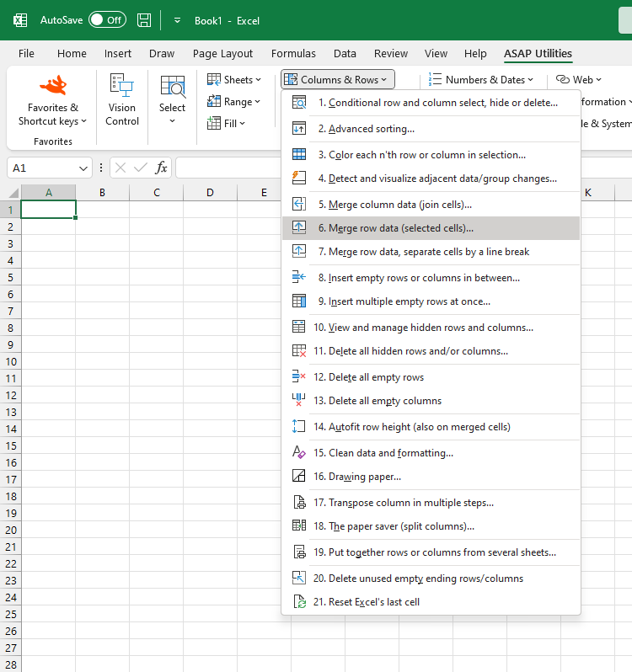Choose 12. Delete all empty rows

(x=431, y=377)
